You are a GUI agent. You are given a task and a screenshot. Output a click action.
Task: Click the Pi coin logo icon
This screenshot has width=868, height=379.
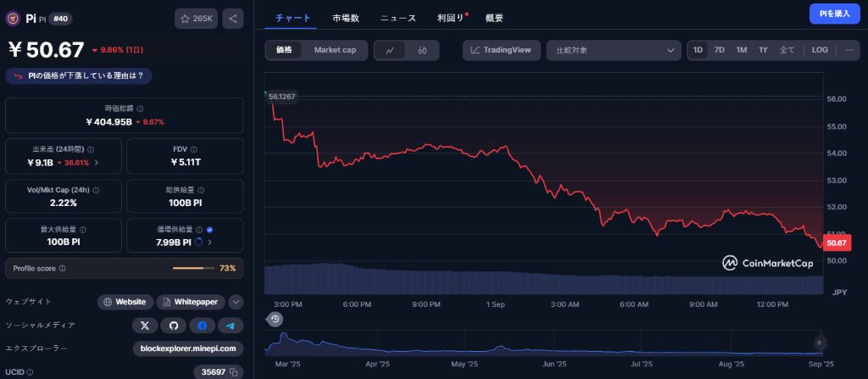tap(12, 19)
